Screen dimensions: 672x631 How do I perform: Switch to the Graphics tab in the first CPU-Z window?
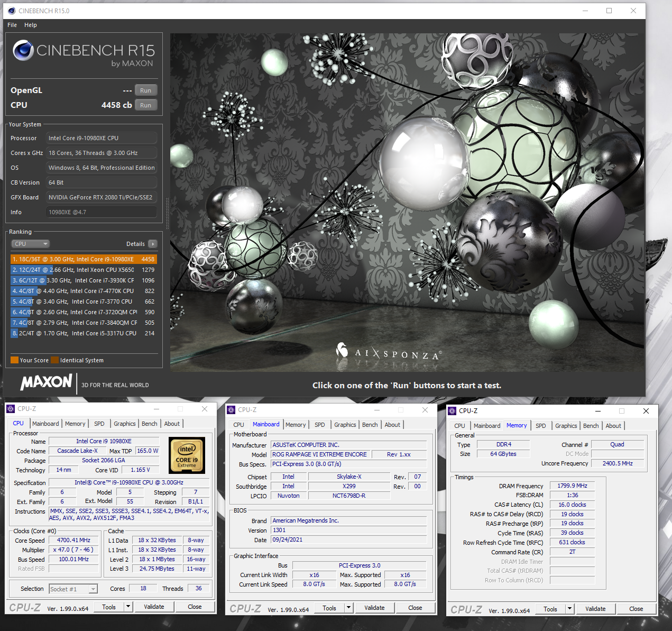[x=125, y=424]
